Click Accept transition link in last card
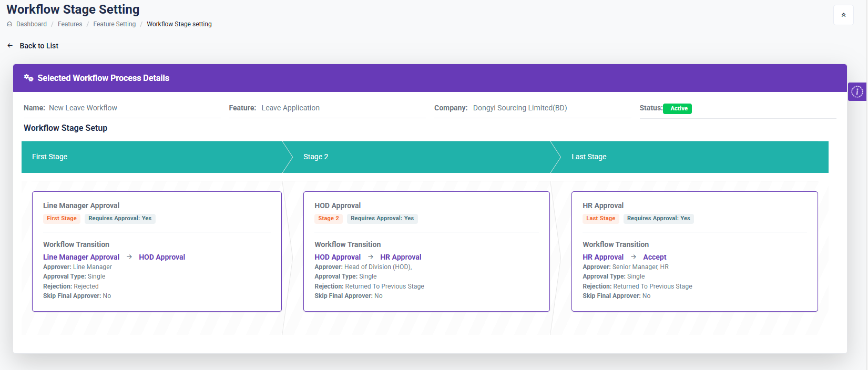The image size is (868, 370). tap(655, 257)
